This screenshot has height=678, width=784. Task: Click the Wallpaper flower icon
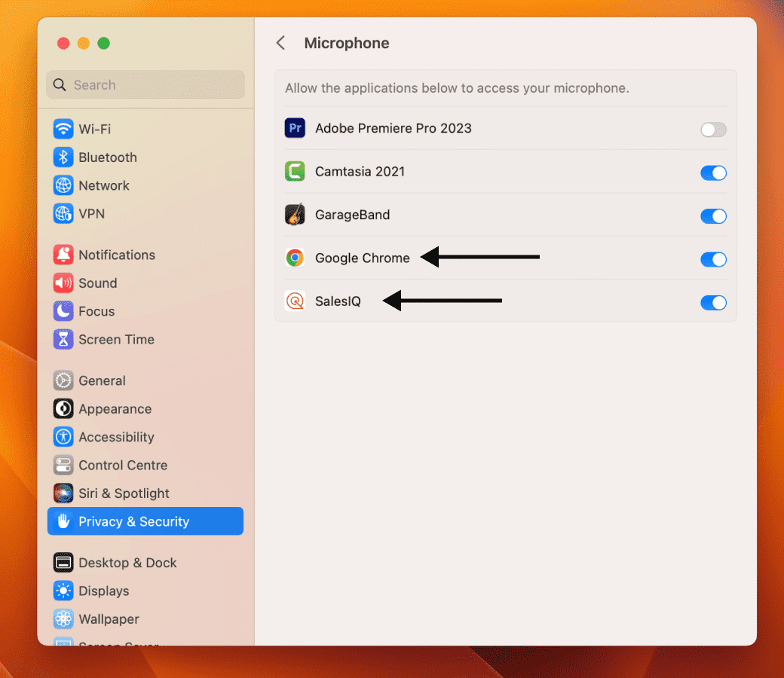63,619
